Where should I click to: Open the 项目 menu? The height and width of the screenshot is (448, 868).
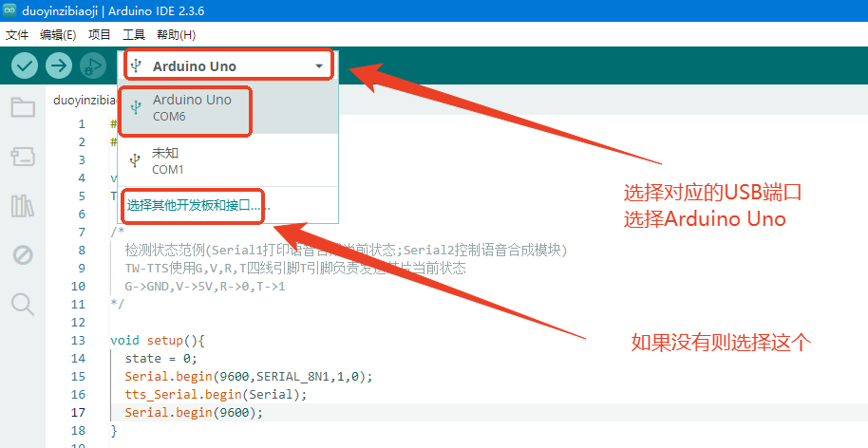tap(100, 35)
